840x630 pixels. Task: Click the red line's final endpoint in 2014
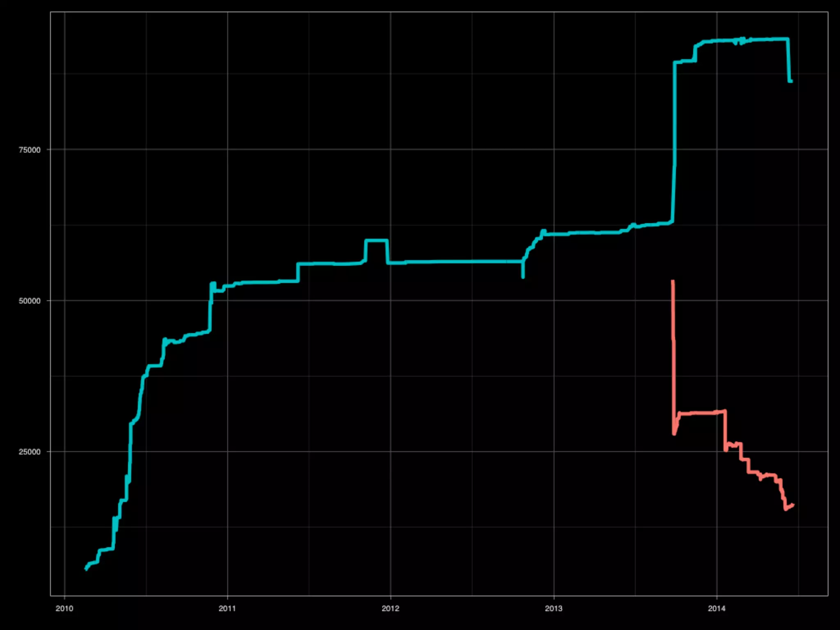click(x=793, y=505)
